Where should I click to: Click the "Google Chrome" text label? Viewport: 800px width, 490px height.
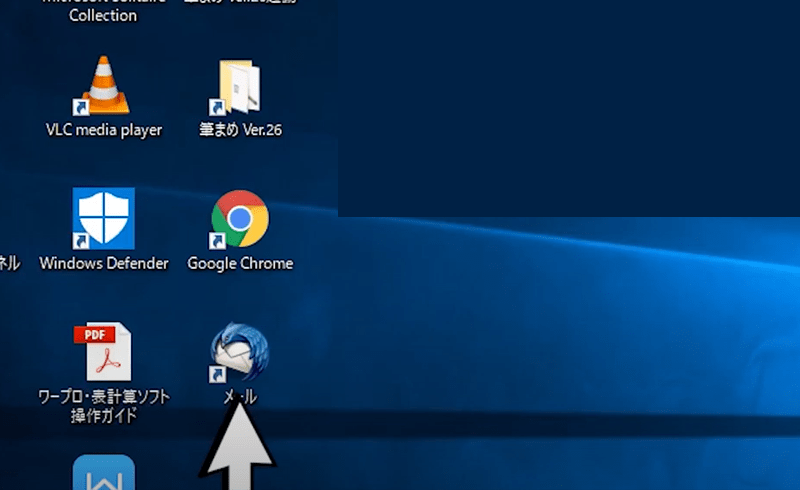coord(240,264)
